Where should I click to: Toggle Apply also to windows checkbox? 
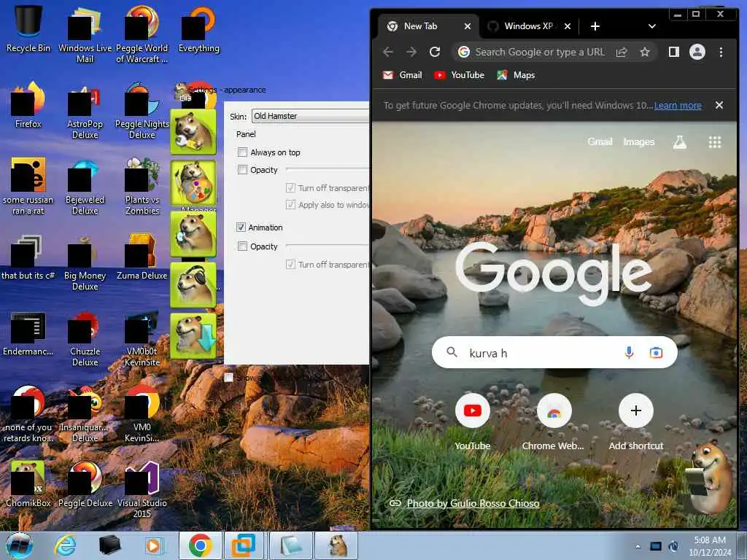[290, 205]
